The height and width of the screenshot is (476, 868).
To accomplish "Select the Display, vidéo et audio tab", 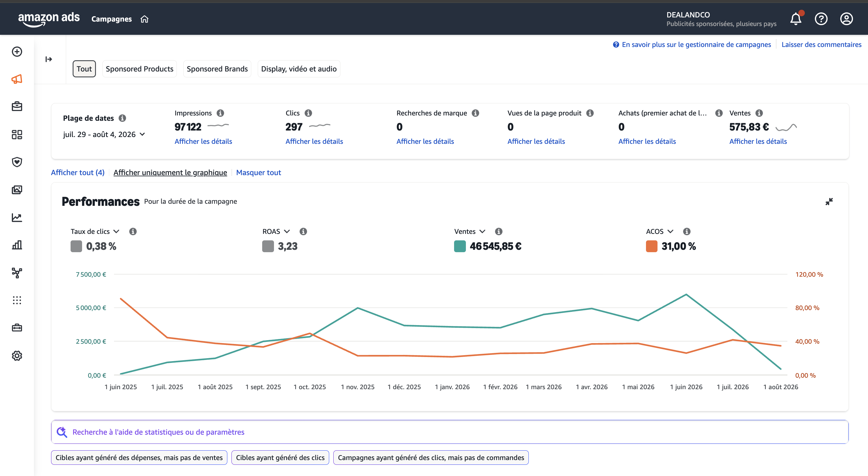I will [299, 69].
